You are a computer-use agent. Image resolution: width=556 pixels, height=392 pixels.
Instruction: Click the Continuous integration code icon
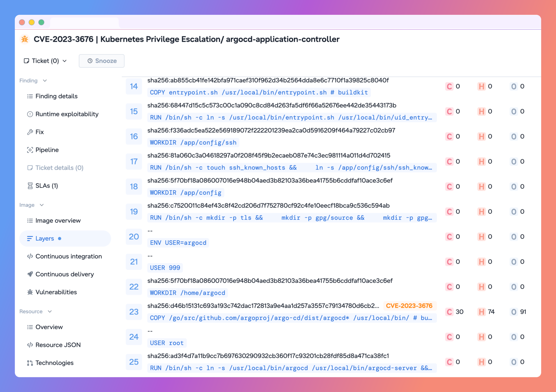pyautogui.click(x=30, y=257)
